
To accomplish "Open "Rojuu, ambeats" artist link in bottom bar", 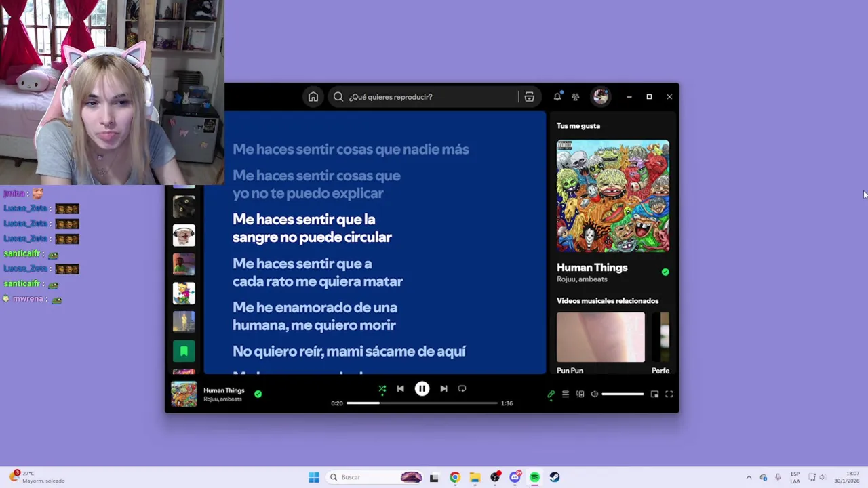I will click(222, 399).
